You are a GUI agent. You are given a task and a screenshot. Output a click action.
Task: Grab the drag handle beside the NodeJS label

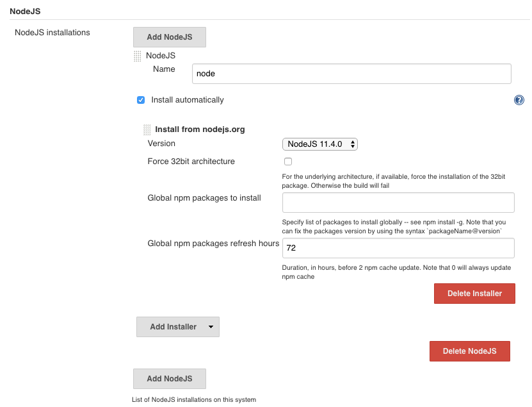pyautogui.click(x=137, y=56)
